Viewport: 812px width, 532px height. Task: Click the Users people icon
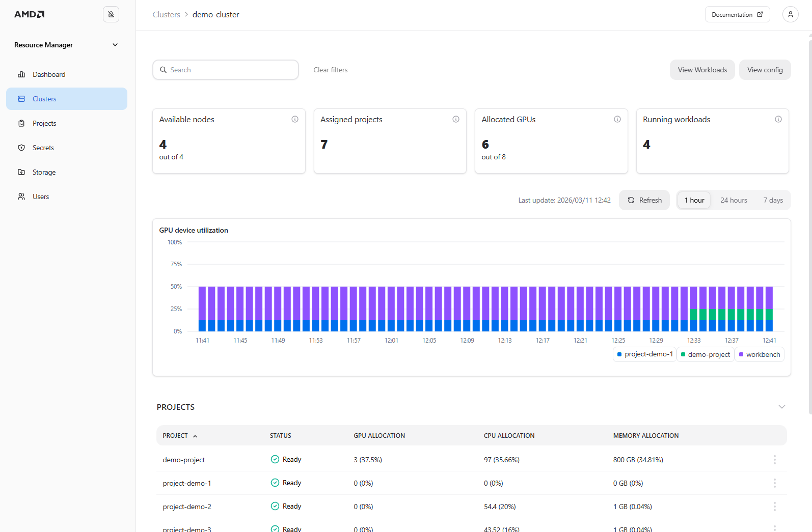pyautogui.click(x=21, y=197)
